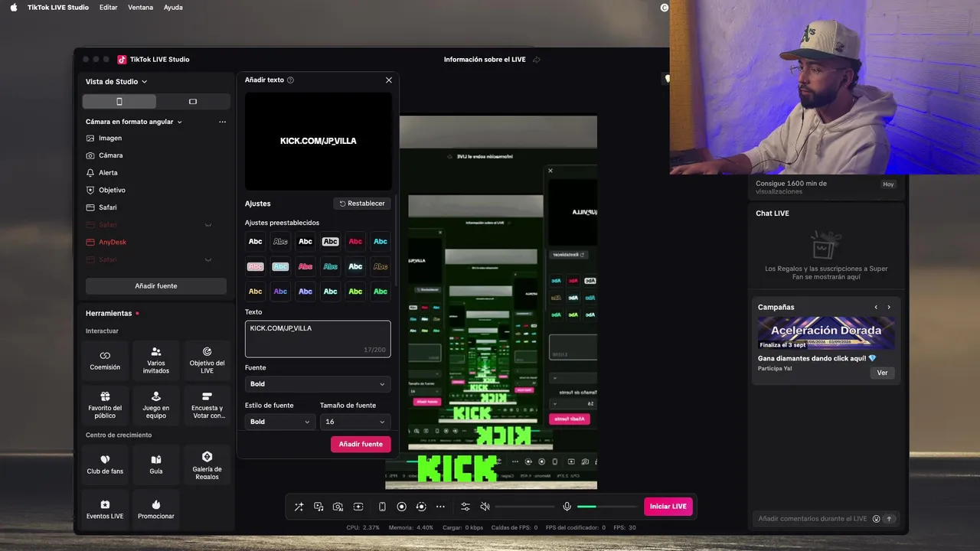The image size is (980, 551).
Task: Open Objetivo del LIVE tool
Action: pyautogui.click(x=207, y=360)
